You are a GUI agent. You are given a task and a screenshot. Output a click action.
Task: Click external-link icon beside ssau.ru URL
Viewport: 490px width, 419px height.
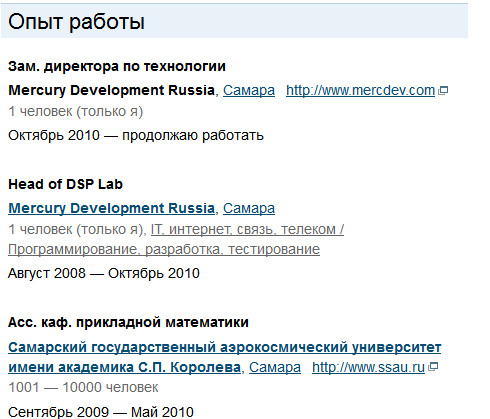tap(433, 367)
